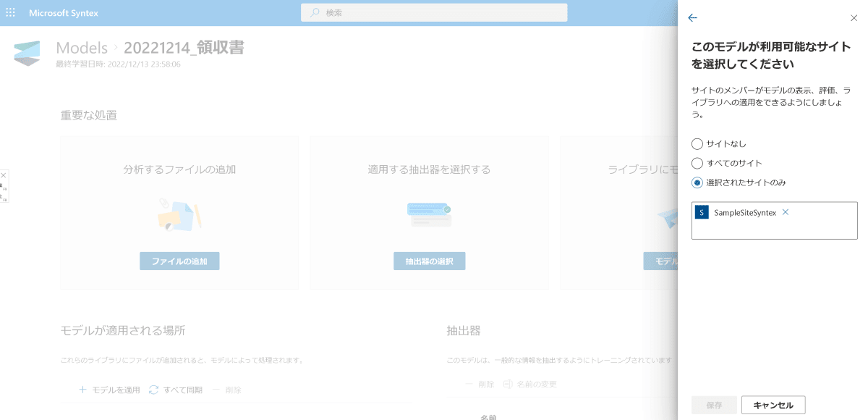Click the 検索 search box

434,13
